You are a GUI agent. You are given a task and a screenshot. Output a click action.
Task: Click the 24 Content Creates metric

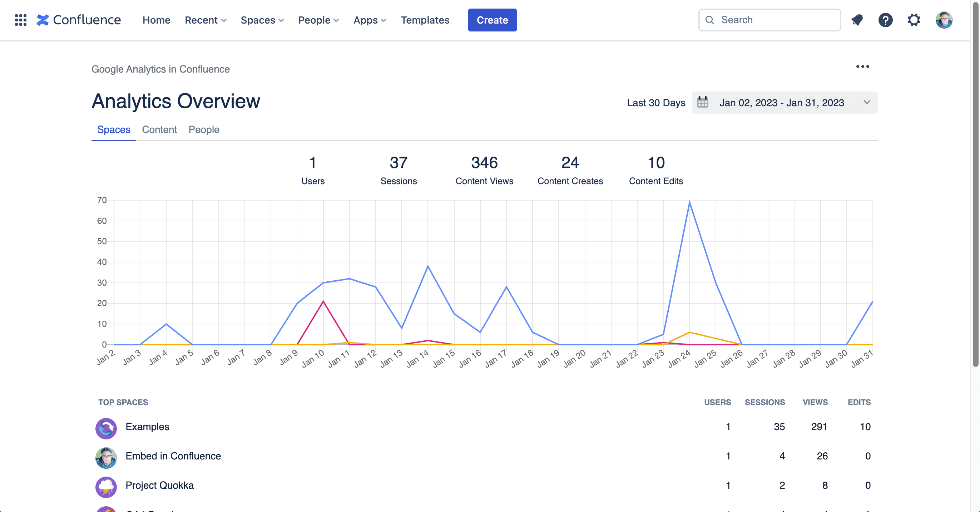coord(570,170)
